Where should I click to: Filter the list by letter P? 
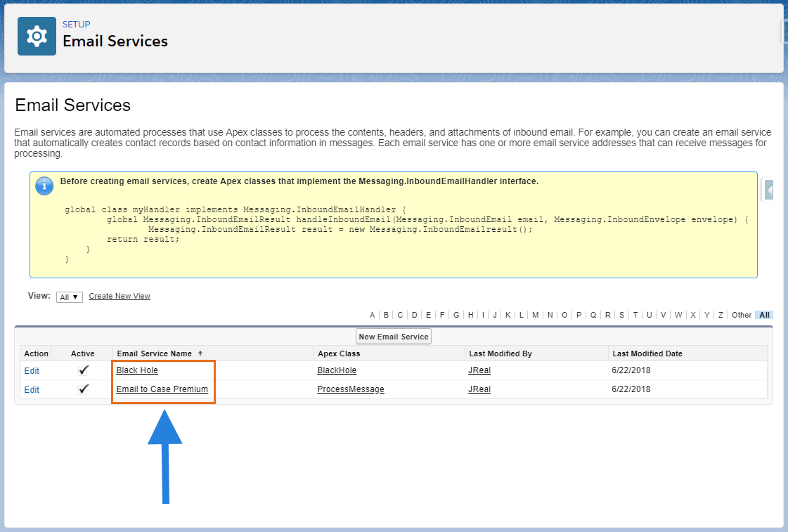point(579,315)
